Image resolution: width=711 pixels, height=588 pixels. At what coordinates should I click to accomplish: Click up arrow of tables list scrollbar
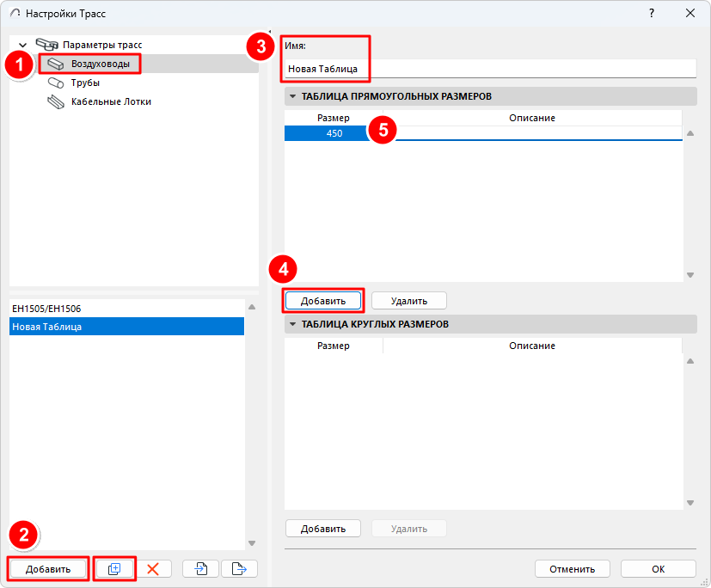click(252, 308)
